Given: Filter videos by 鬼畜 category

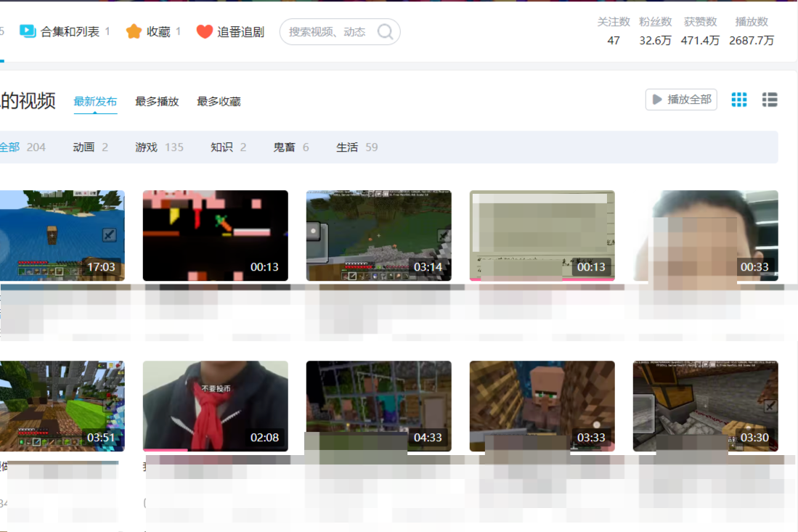Looking at the screenshot, I should 284,147.
